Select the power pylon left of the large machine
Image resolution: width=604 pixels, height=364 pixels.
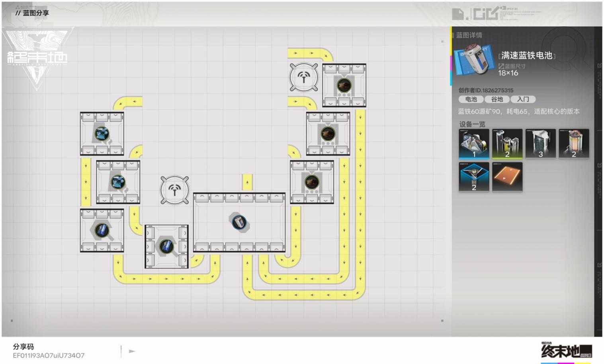pyautogui.click(x=174, y=190)
